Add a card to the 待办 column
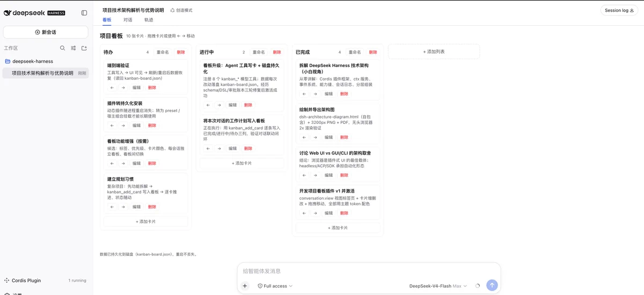 tap(145, 222)
